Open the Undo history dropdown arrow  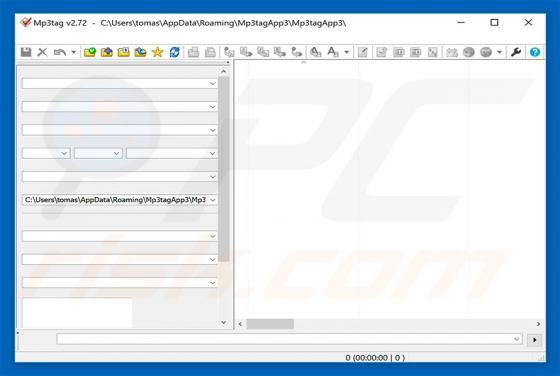73,52
